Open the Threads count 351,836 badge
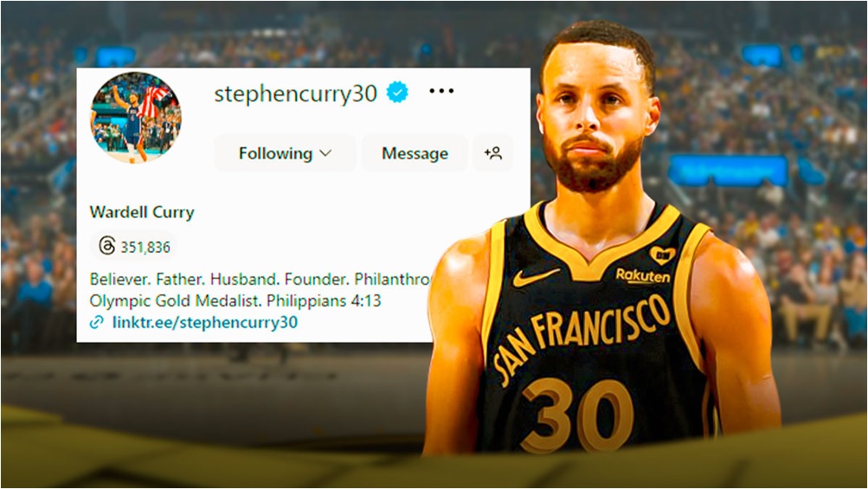868x489 pixels. (133, 247)
